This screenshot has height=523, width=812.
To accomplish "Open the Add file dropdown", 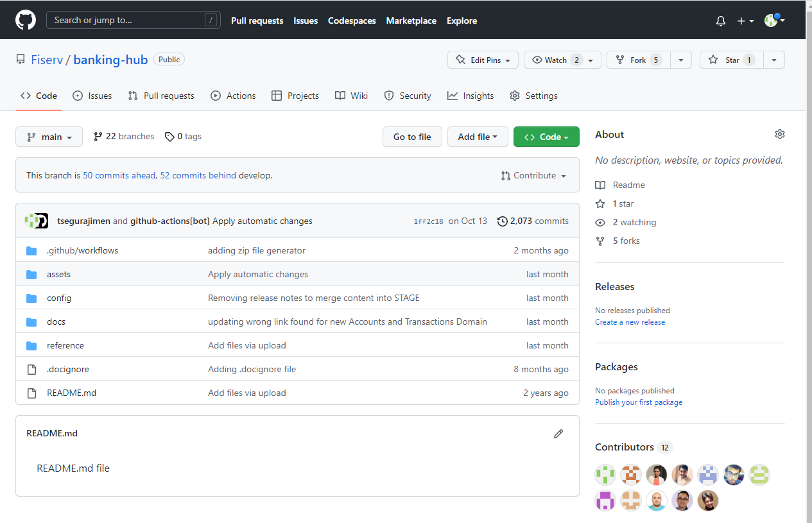I will 478,137.
